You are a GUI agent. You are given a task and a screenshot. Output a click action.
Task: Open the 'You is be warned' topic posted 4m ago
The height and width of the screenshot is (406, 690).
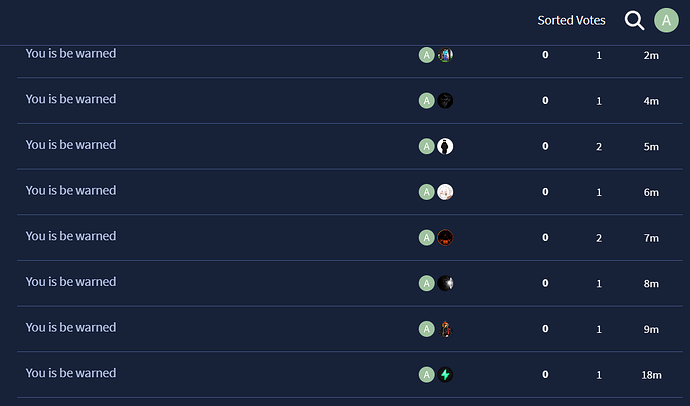pyautogui.click(x=71, y=99)
